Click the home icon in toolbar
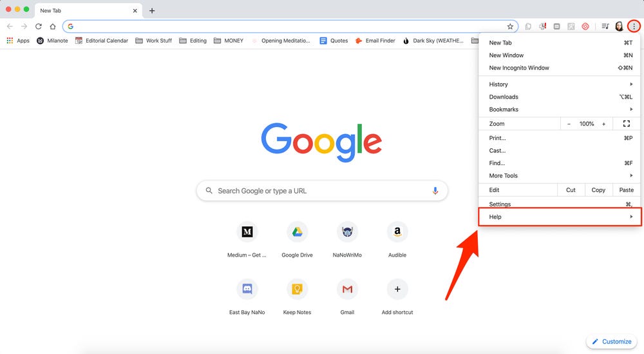 [53, 26]
